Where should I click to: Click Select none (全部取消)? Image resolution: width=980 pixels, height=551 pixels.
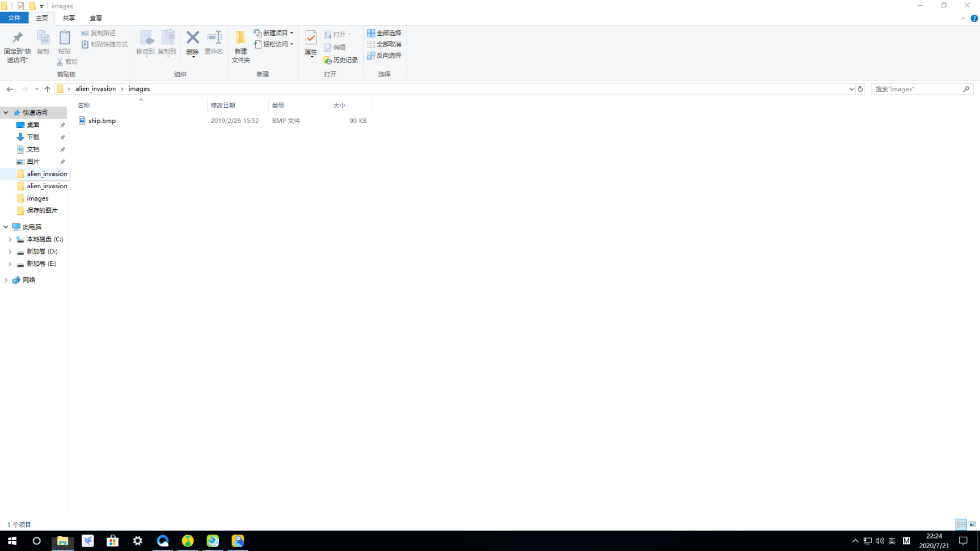[x=384, y=44]
